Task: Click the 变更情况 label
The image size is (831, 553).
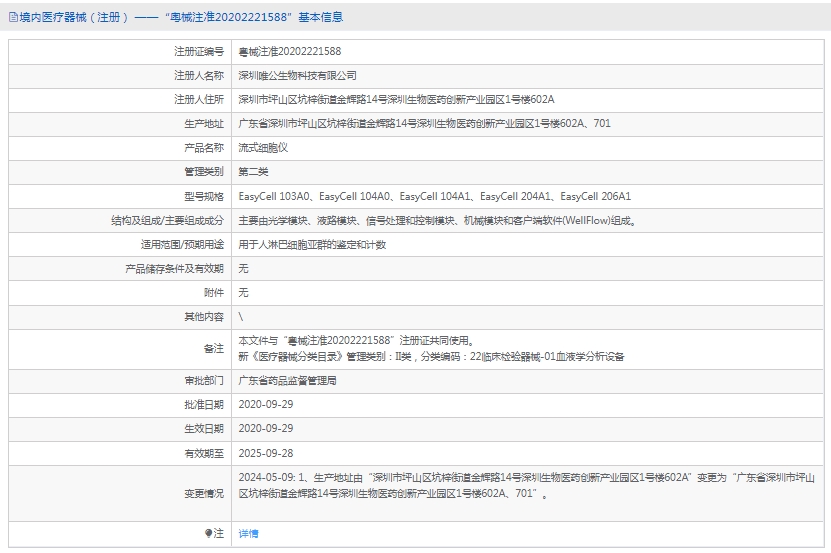Action: point(204,494)
